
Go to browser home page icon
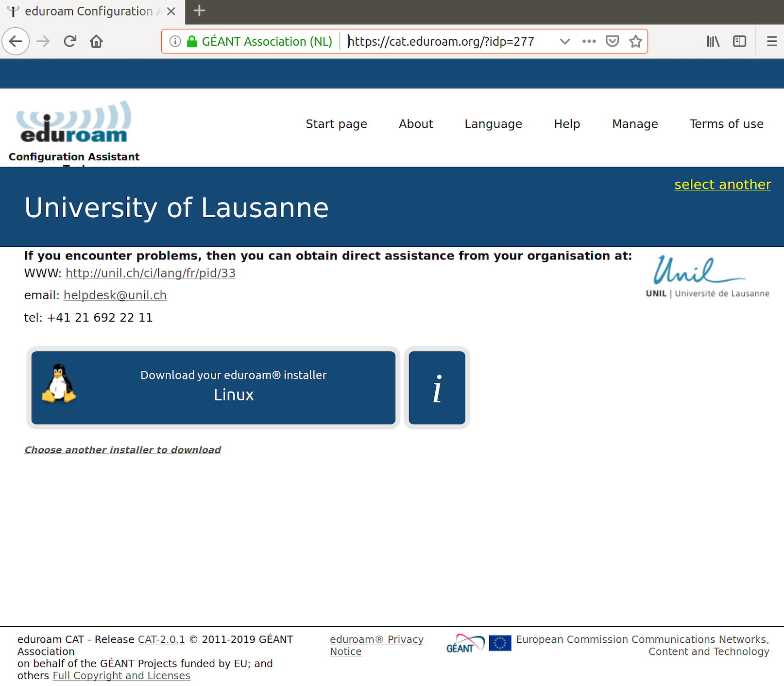96,41
